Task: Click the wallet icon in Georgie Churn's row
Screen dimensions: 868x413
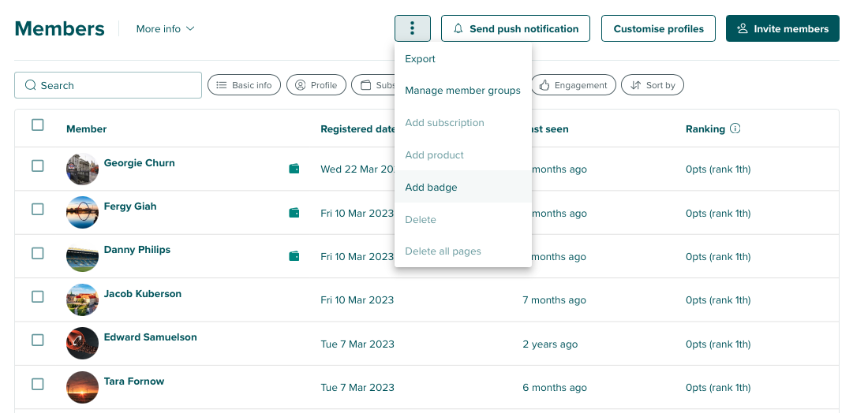Action: point(294,169)
